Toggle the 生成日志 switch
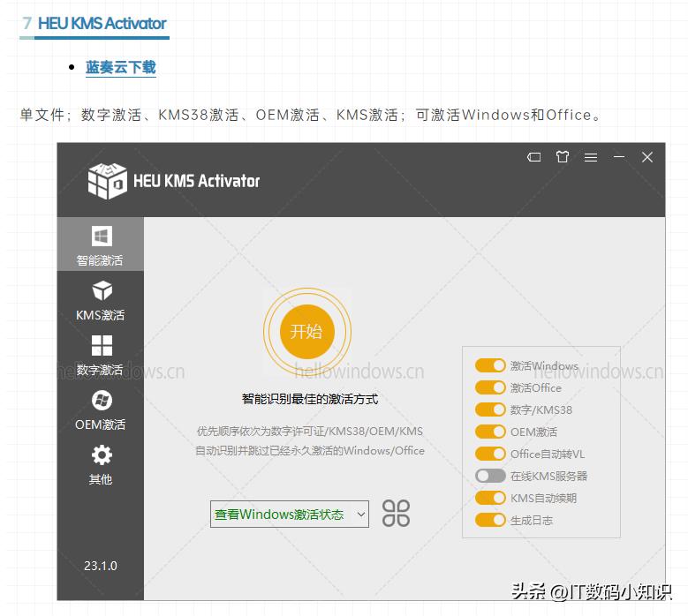Screen dimensions: 688x616 490,520
